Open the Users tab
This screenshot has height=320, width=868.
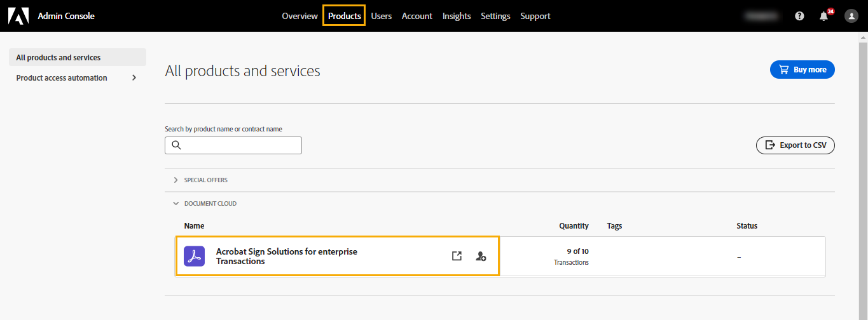pyautogui.click(x=381, y=16)
